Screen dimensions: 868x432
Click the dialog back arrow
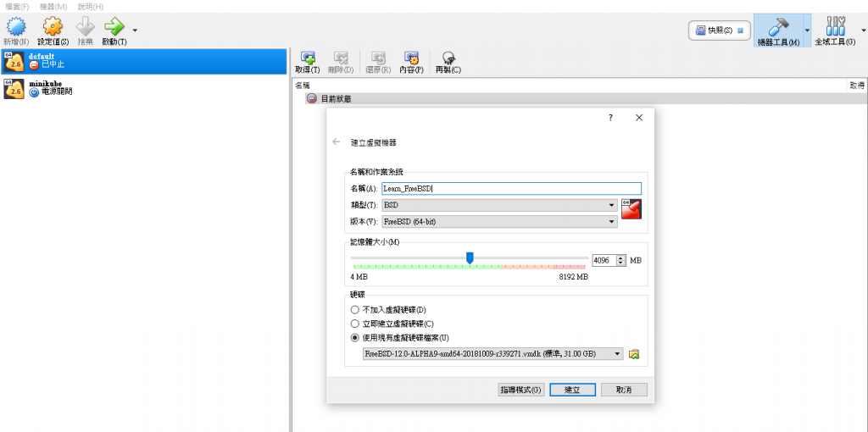point(336,142)
